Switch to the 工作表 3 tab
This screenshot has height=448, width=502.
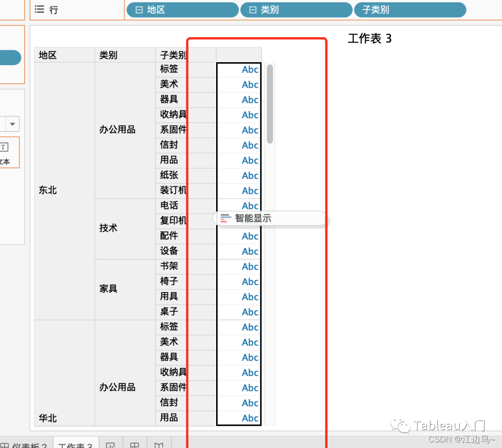[76, 445]
